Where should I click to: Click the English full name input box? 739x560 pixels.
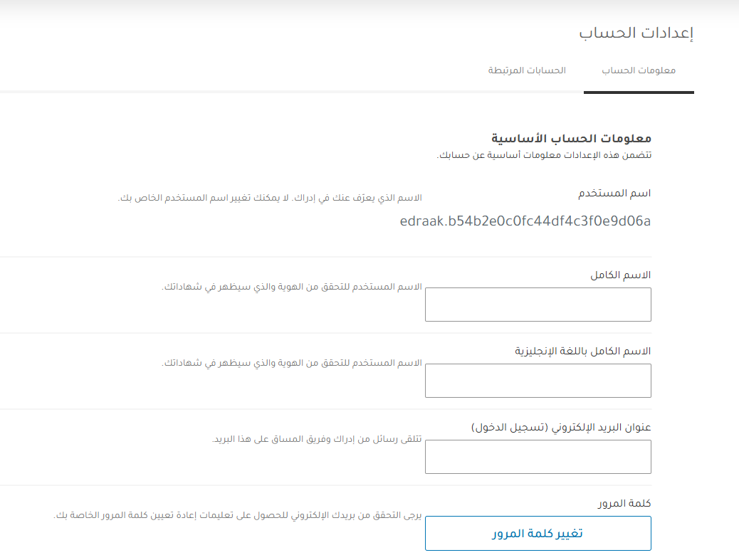tap(538, 381)
